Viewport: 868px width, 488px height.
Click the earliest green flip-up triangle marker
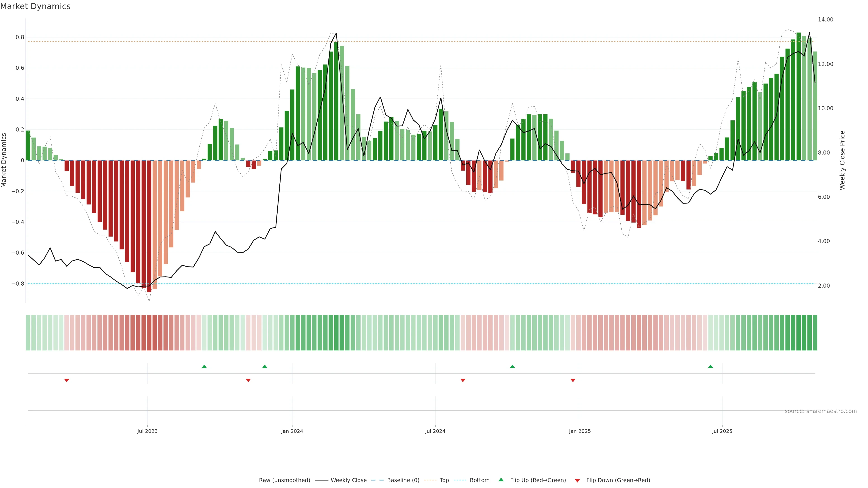[x=204, y=366]
